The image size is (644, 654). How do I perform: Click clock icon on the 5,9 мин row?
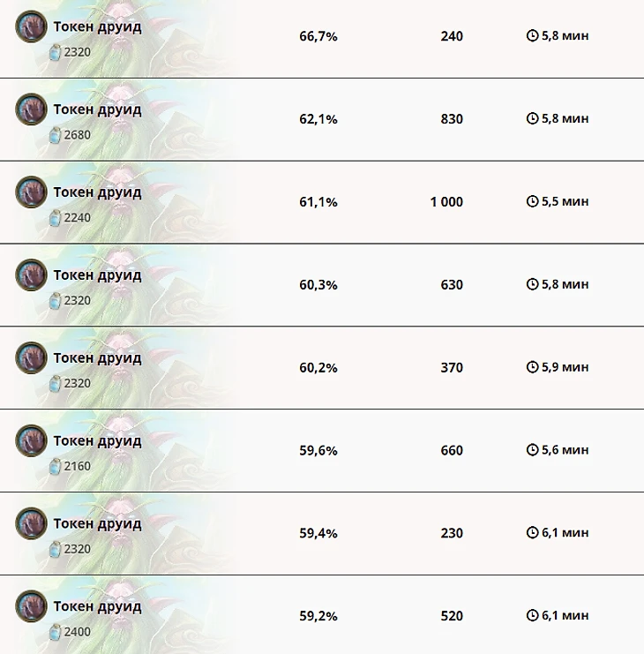click(x=532, y=367)
